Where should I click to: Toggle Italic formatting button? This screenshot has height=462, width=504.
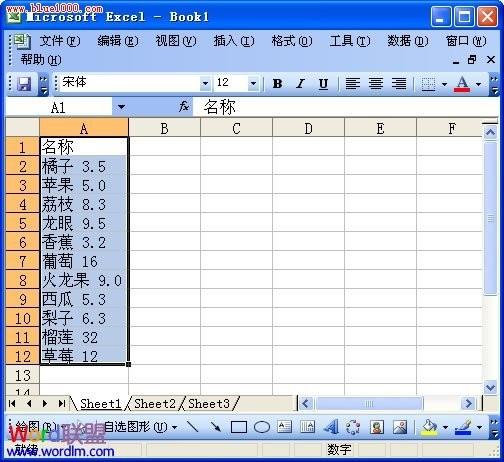point(301,84)
